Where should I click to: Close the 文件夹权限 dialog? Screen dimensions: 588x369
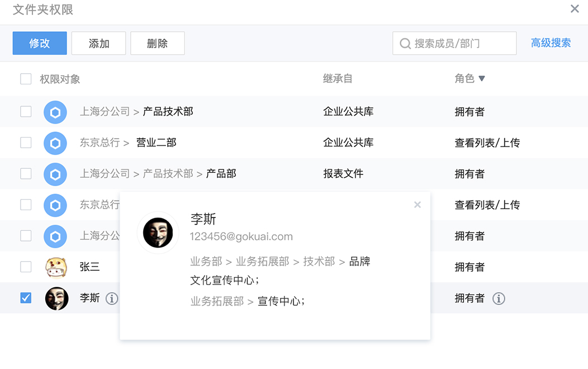pos(575,9)
